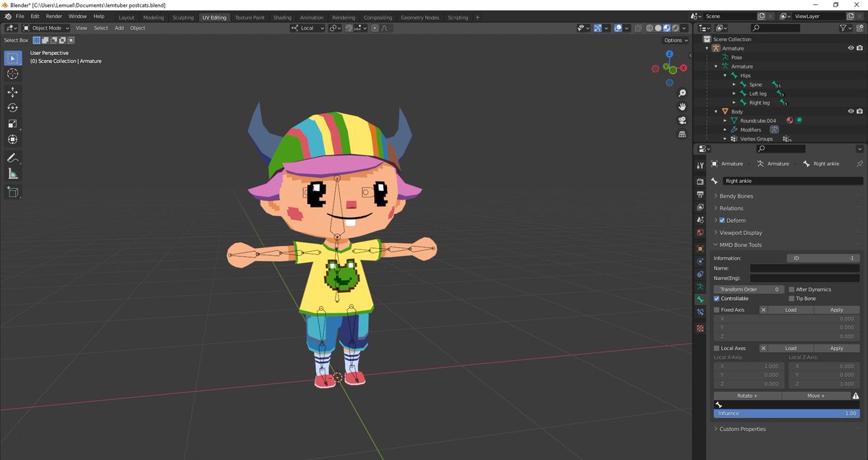Pick the Scale tool

click(13, 124)
